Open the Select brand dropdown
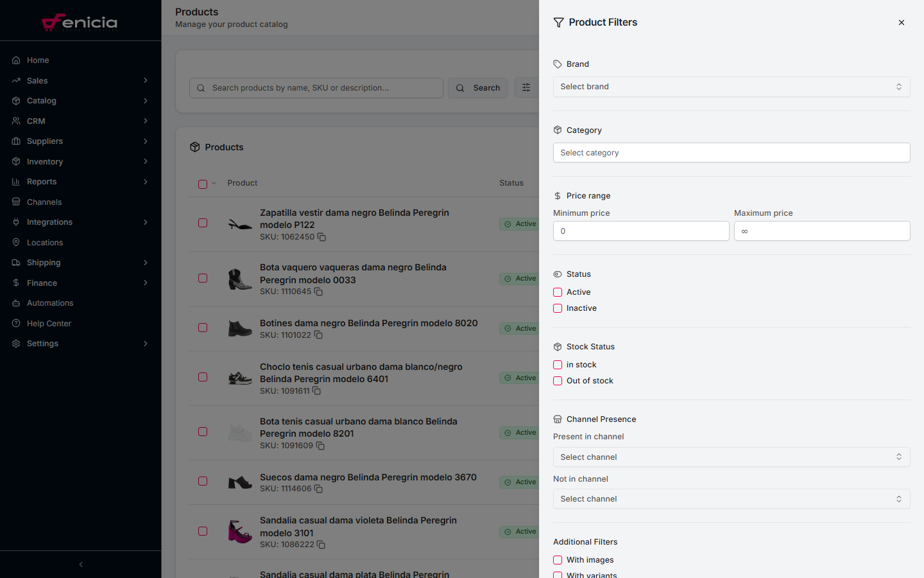Image resolution: width=924 pixels, height=578 pixels. point(731,87)
